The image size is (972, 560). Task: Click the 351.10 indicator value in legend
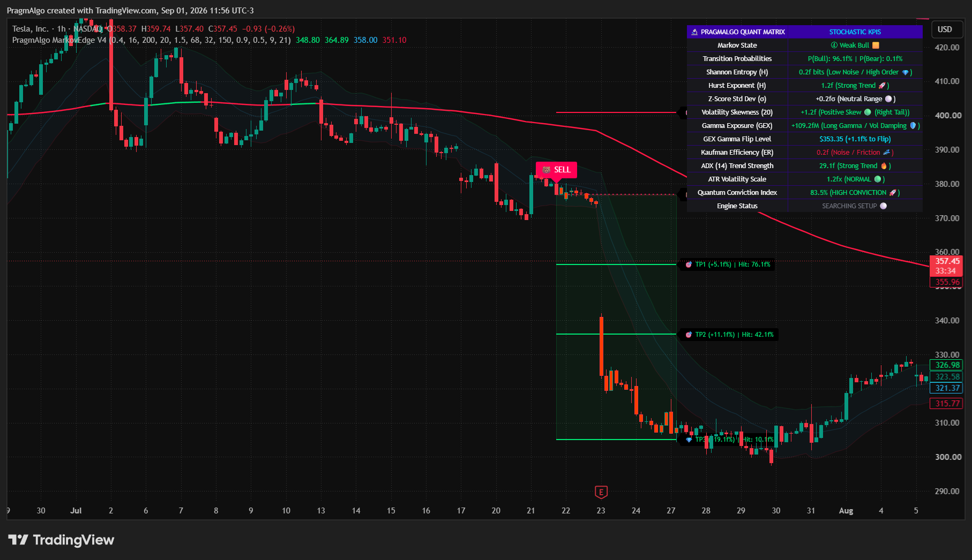394,40
